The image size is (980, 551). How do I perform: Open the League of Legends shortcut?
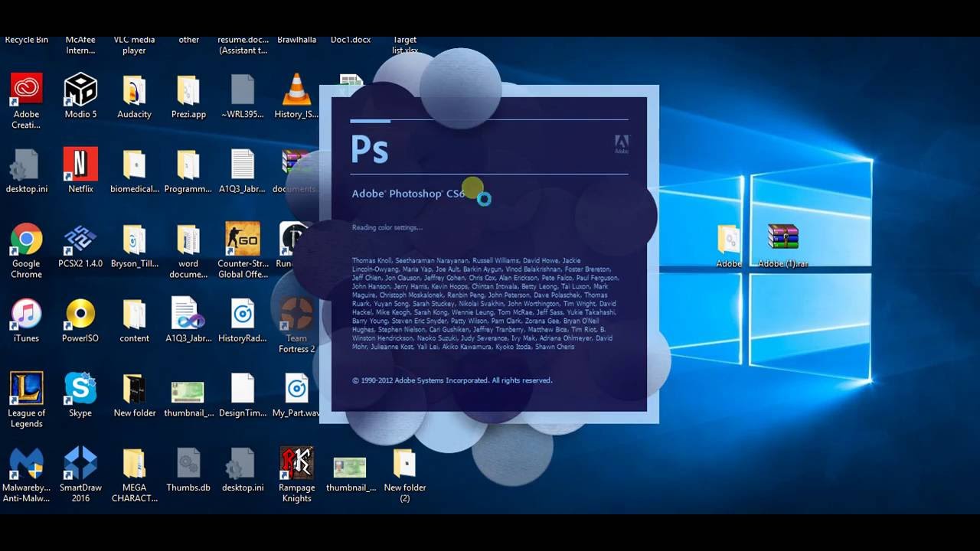(26, 388)
